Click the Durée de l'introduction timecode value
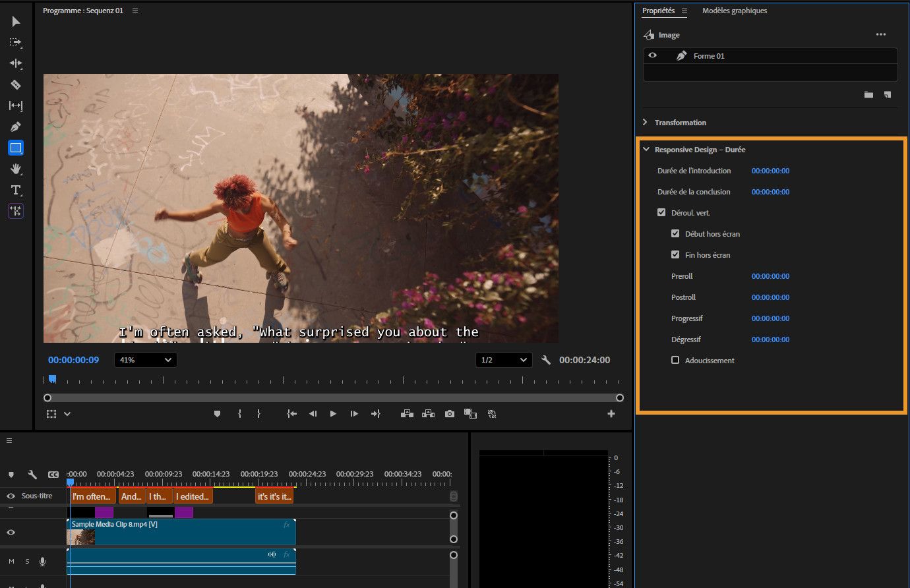 point(770,171)
